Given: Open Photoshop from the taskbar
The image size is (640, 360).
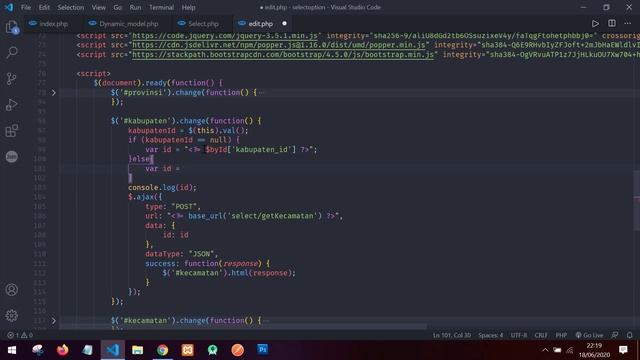Looking at the screenshot, I should coord(262,350).
